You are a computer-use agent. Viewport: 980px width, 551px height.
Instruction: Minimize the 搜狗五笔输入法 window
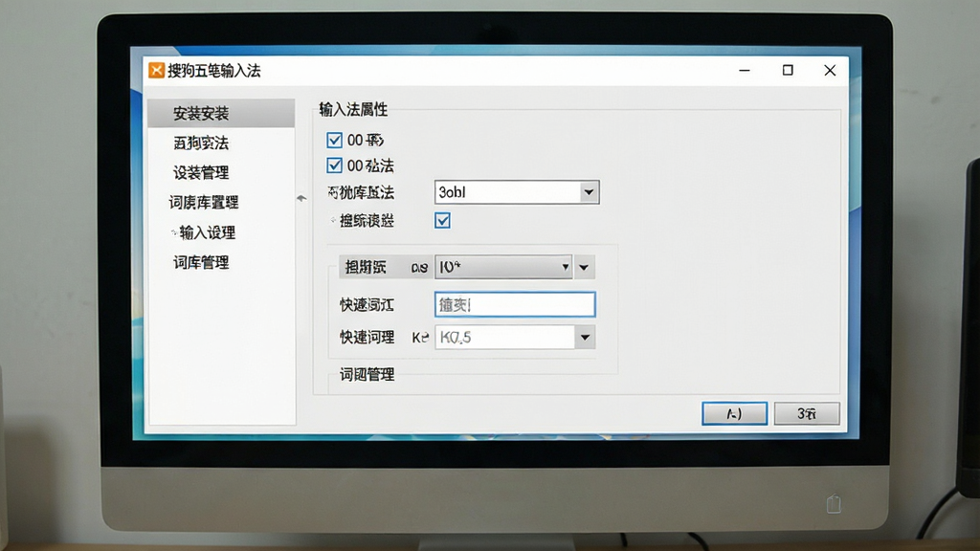745,71
